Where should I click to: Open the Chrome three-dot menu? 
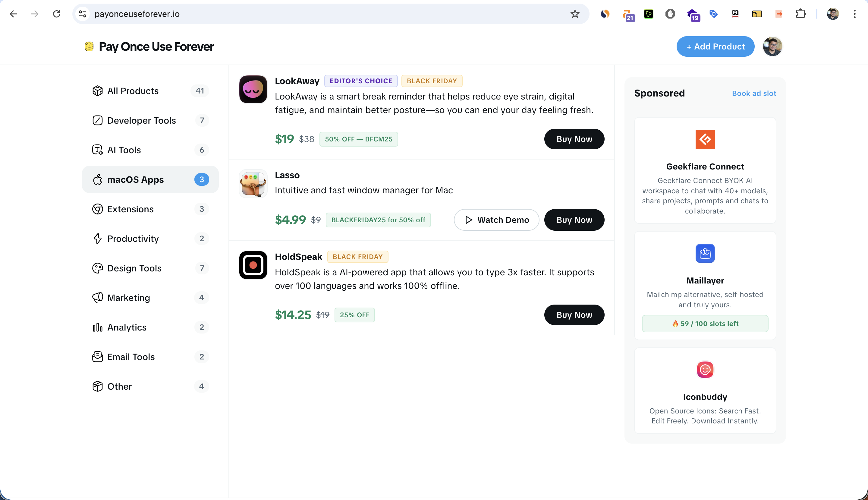pos(854,14)
